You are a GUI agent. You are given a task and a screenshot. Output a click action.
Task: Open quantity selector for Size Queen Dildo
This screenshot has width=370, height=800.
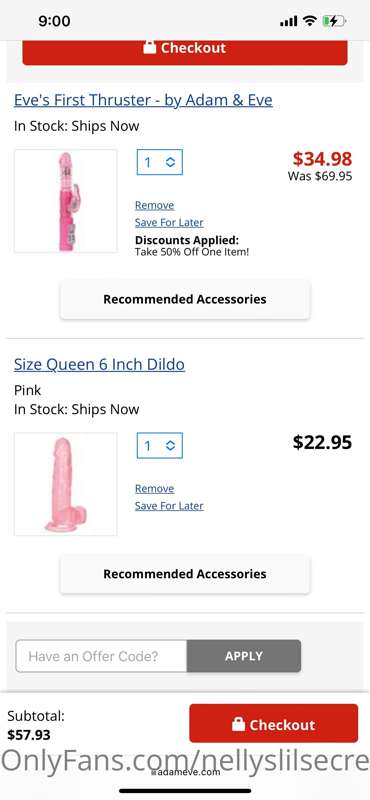pos(160,445)
